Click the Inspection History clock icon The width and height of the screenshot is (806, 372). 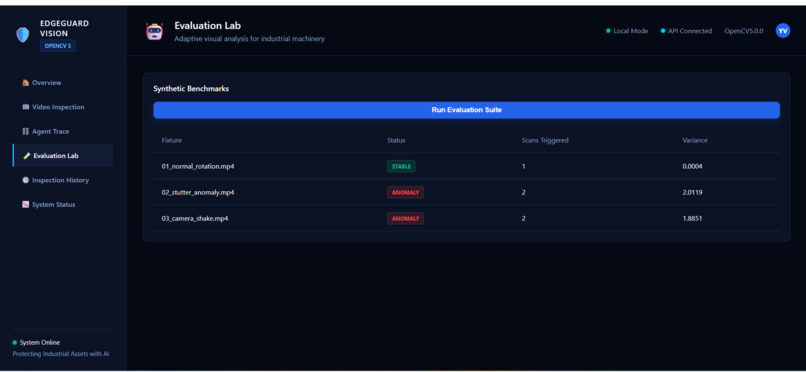(x=26, y=180)
